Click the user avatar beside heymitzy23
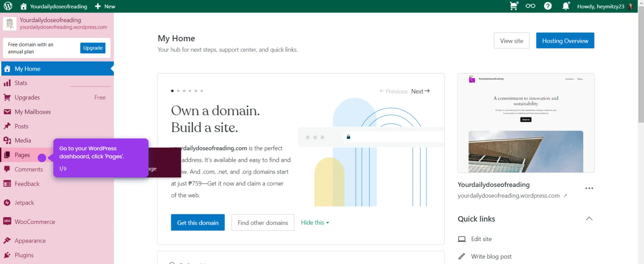The width and height of the screenshot is (644, 264). [630, 6]
